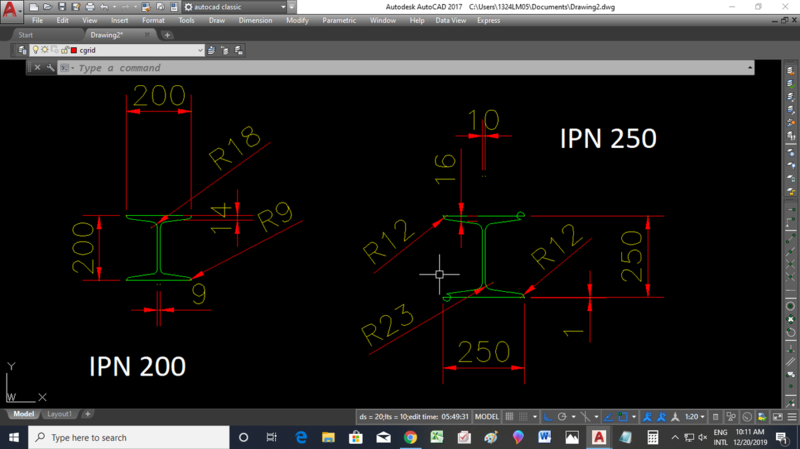Toggle cgrid layer lock padlock icon
The width and height of the screenshot is (800, 449).
click(x=64, y=50)
